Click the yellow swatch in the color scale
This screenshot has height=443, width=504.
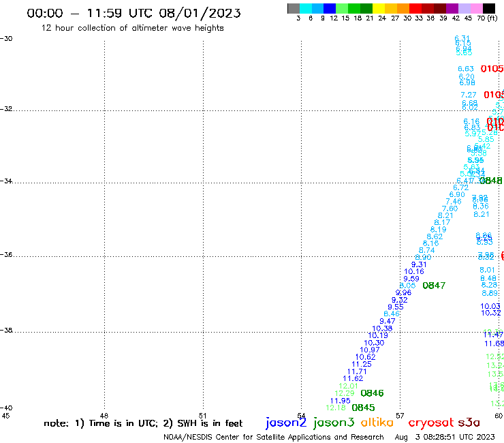(379, 8)
